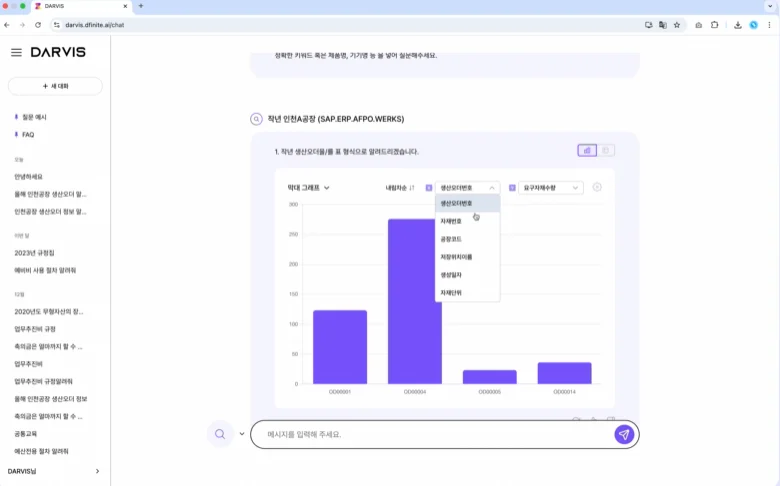Bookmark page with star icon

[677, 24]
